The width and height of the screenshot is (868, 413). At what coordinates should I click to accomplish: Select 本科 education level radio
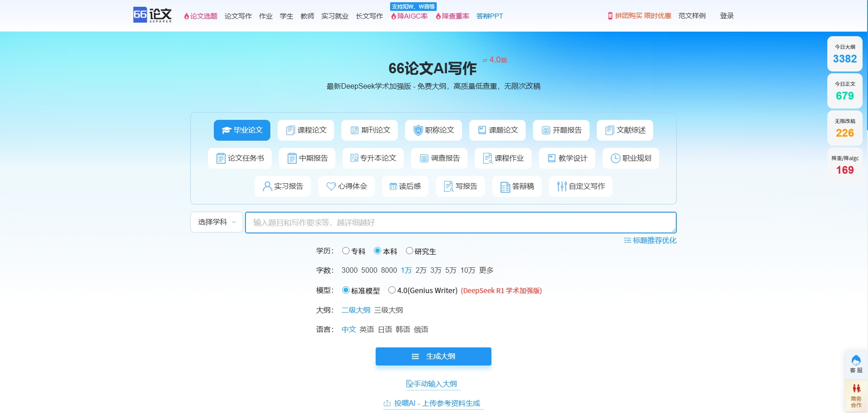[x=377, y=251]
